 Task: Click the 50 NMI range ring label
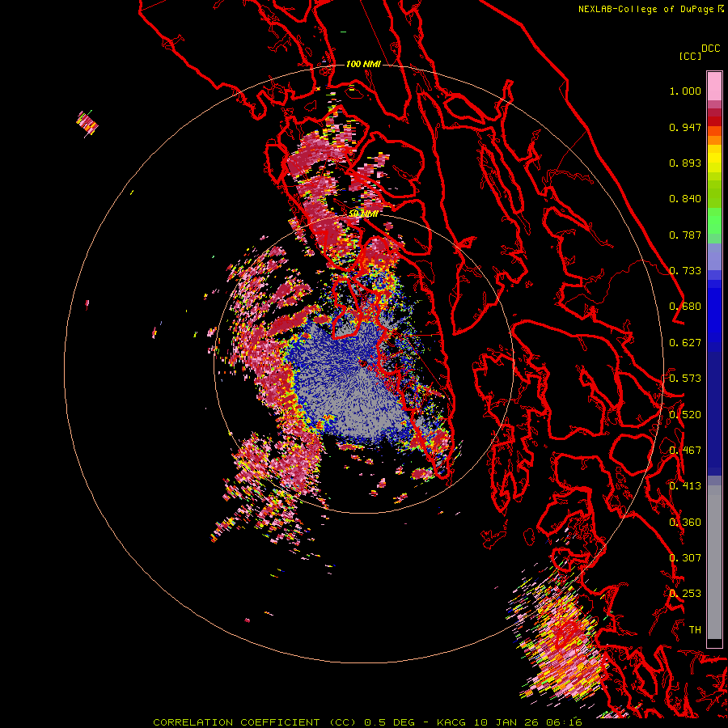coord(363,214)
